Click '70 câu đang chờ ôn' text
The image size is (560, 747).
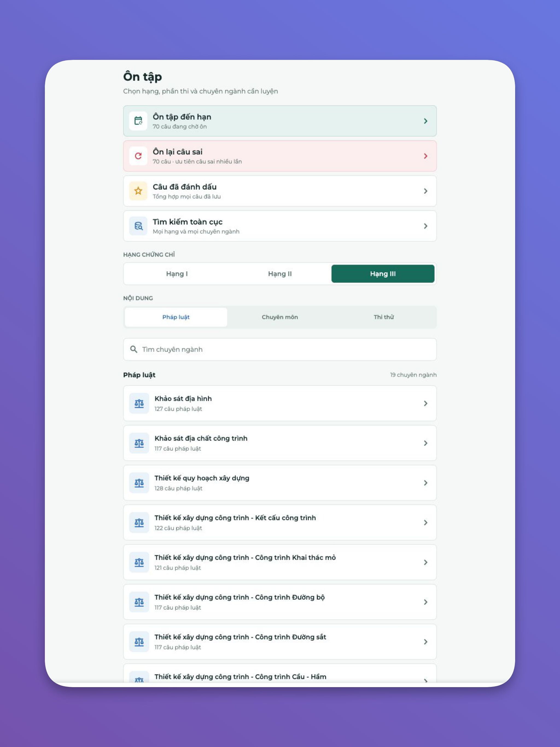[x=180, y=127]
